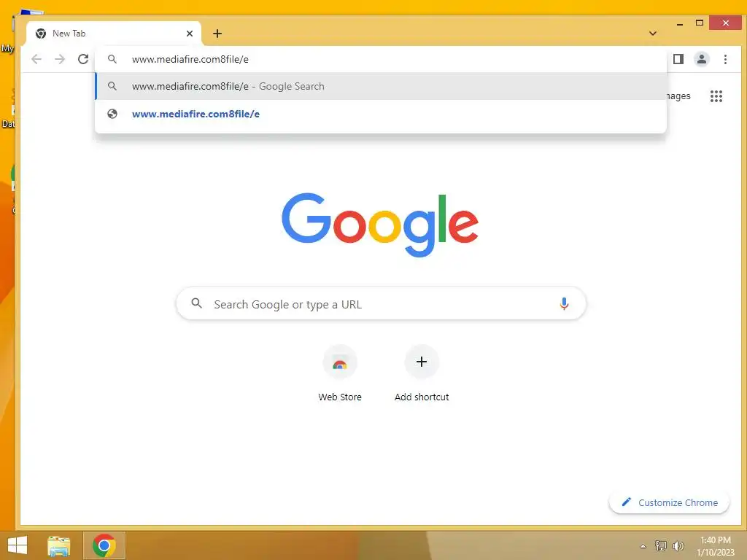Viewport: 747px width, 560px height.
Task: Close the New Tab tab
Action: point(190,34)
